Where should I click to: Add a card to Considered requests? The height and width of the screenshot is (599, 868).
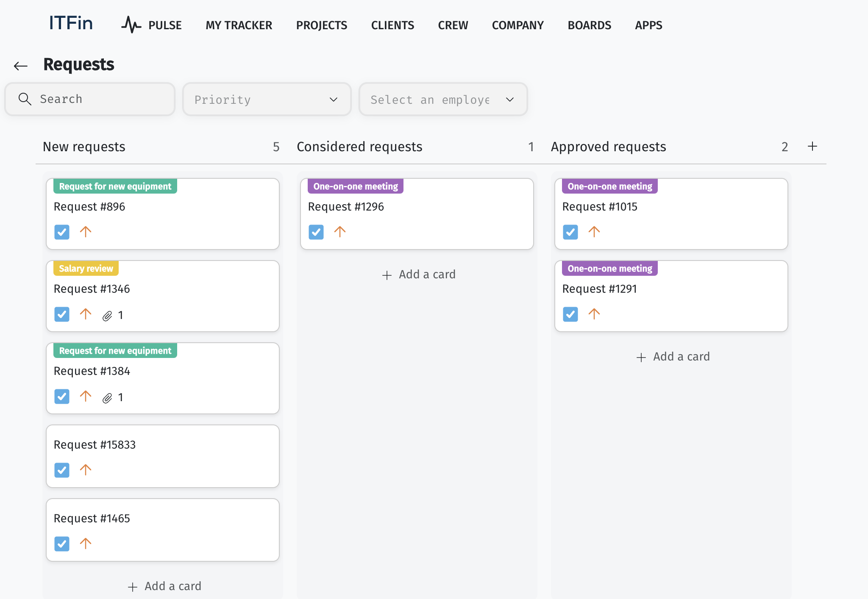click(x=419, y=275)
